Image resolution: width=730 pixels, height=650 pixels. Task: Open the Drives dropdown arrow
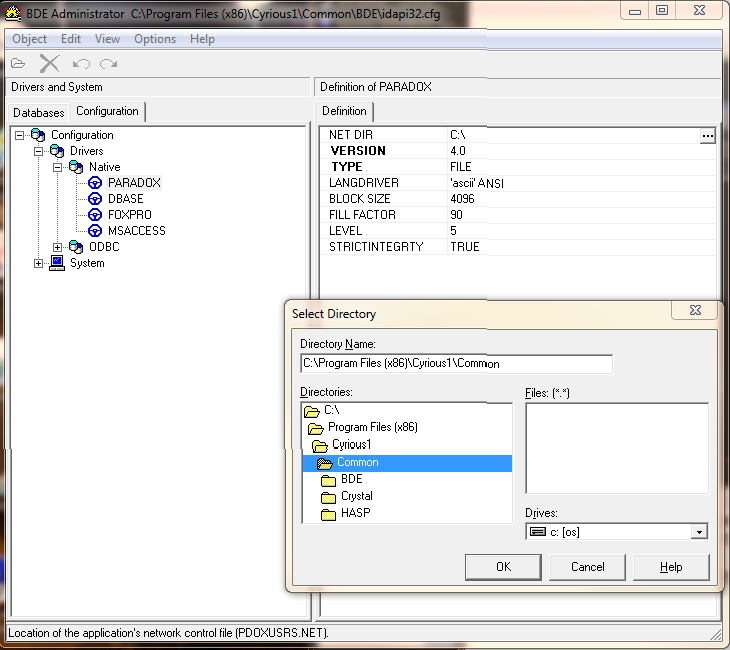699,532
